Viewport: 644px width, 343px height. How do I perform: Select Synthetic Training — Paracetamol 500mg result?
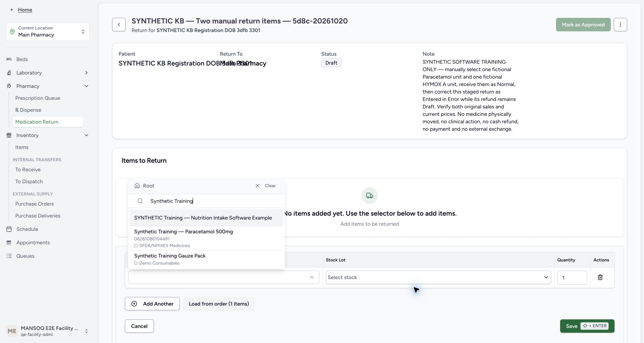(206, 238)
